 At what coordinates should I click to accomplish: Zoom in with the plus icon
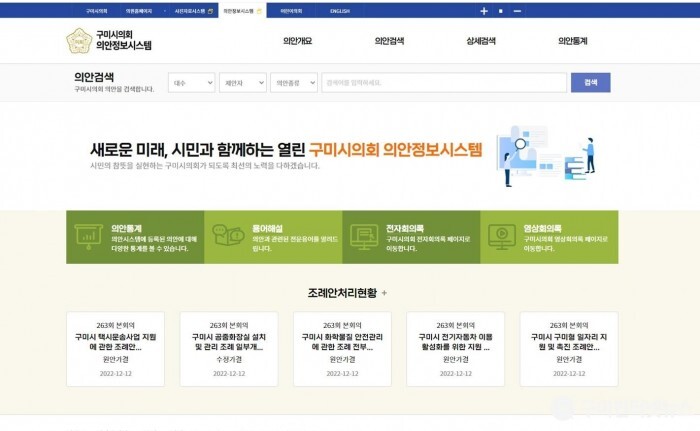point(484,11)
